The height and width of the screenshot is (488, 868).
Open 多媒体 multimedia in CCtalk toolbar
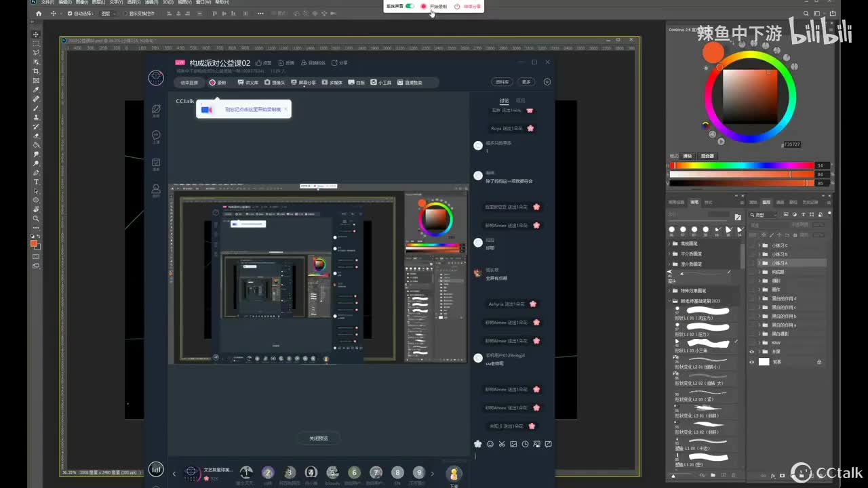point(332,83)
